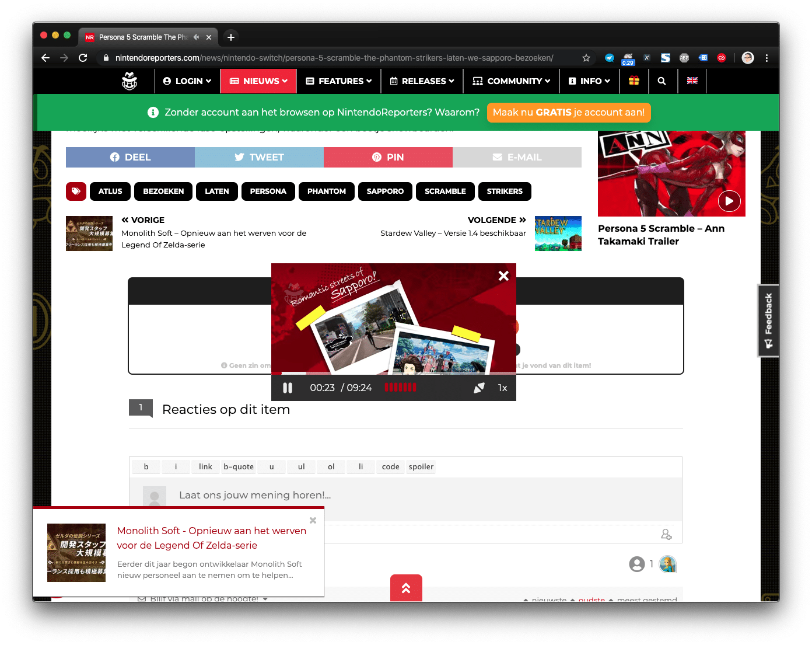The image size is (812, 645).
Task: Expand the FEATURES menu
Action: pyautogui.click(x=339, y=81)
